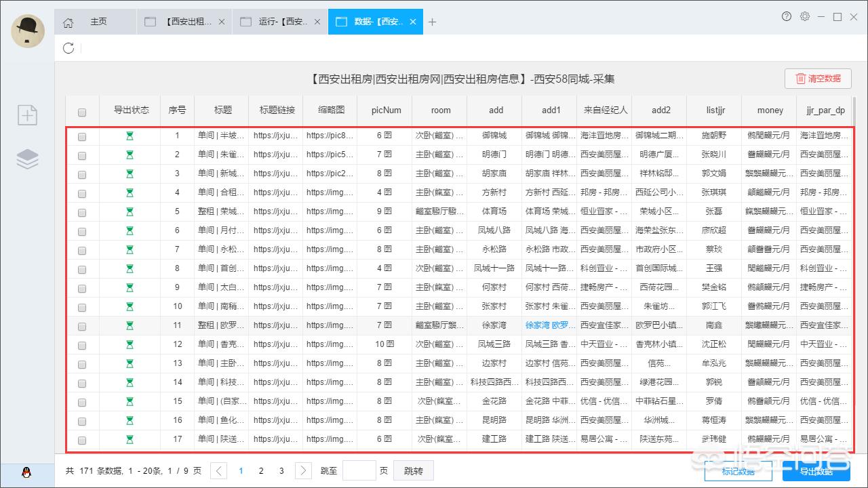Viewport: 868px width, 488px height.
Task: Toggle the select-all checkbox in table header
Action: tap(82, 113)
